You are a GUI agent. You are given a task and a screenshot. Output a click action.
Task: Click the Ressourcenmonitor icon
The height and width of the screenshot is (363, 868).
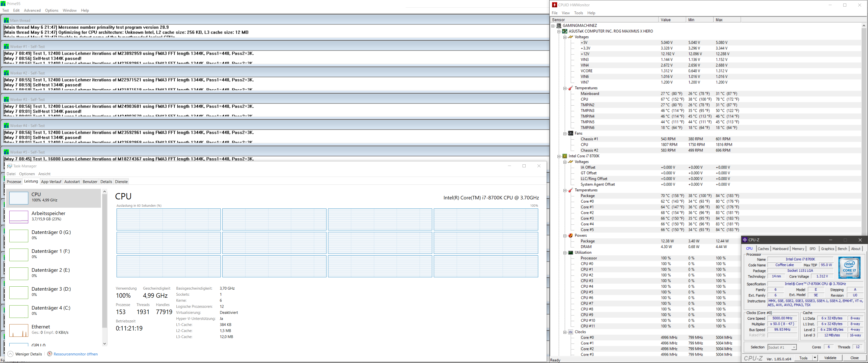pyautogui.click(x=49, y=354)
